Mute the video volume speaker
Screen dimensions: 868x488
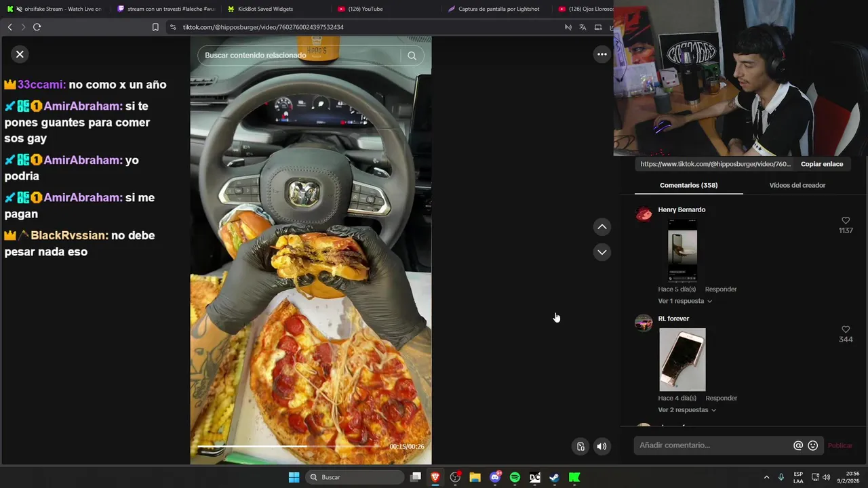[x=601, y=446]
